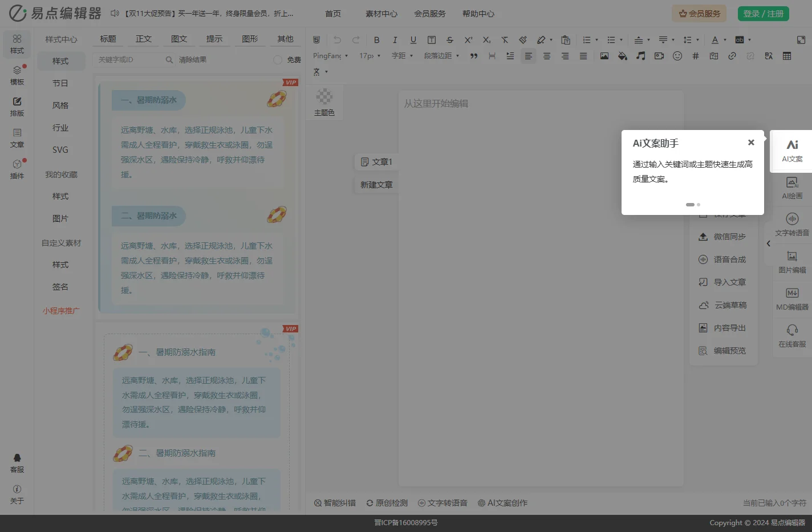Open 排版 in left sidebar
This screenshot has height=532, width=812.
tap(17, 107)
